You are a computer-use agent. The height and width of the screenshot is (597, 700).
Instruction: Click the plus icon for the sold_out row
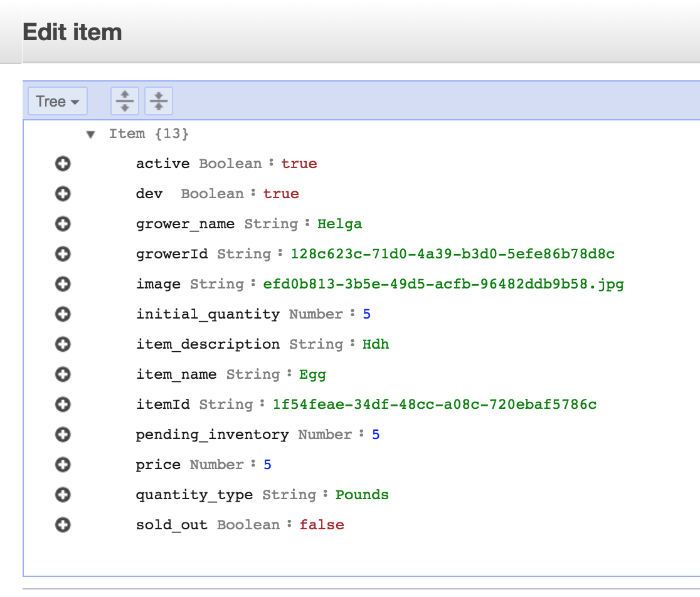point(63,525)
